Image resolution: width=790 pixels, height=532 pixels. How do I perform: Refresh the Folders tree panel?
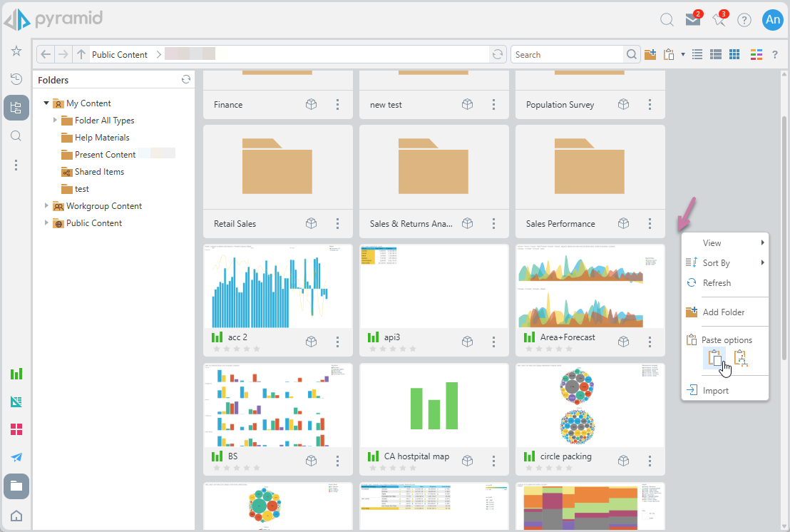point(186,80)
